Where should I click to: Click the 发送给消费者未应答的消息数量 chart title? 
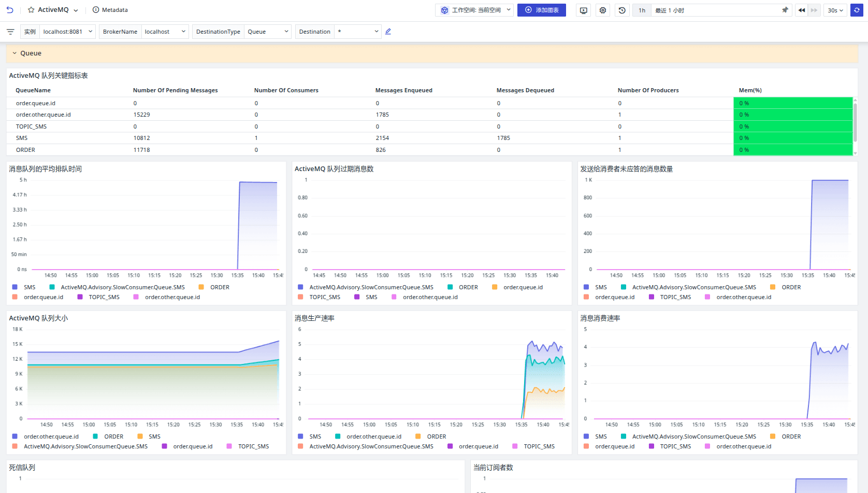[627, 169]
